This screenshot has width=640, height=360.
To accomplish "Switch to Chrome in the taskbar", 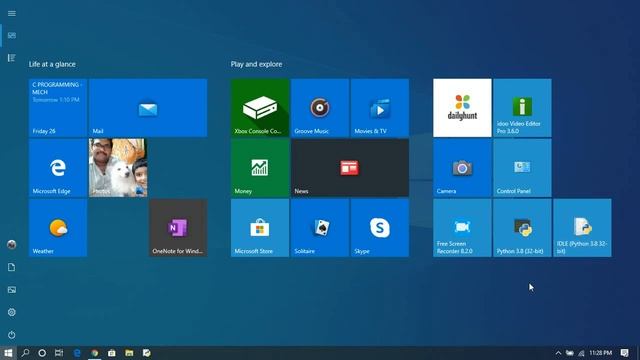I will (x=95, y=353).
